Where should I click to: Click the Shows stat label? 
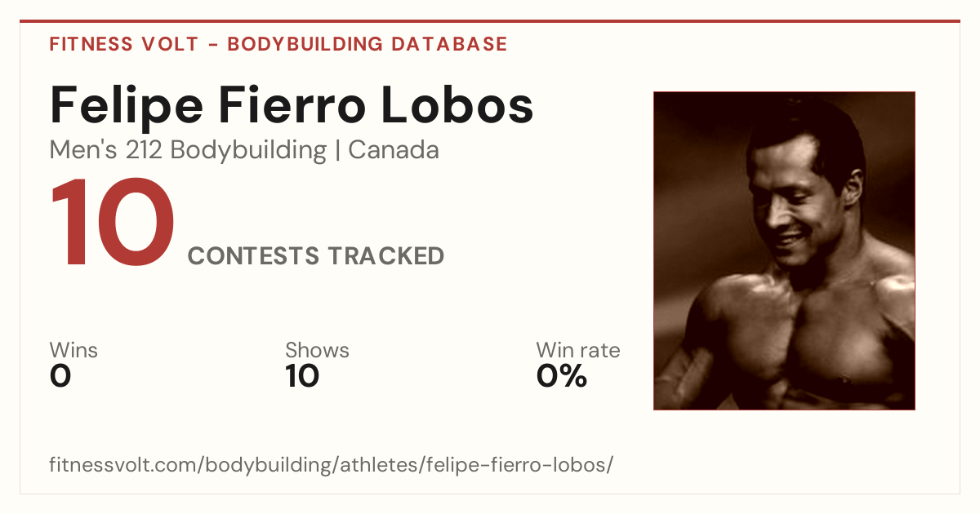tap(317, 351)
